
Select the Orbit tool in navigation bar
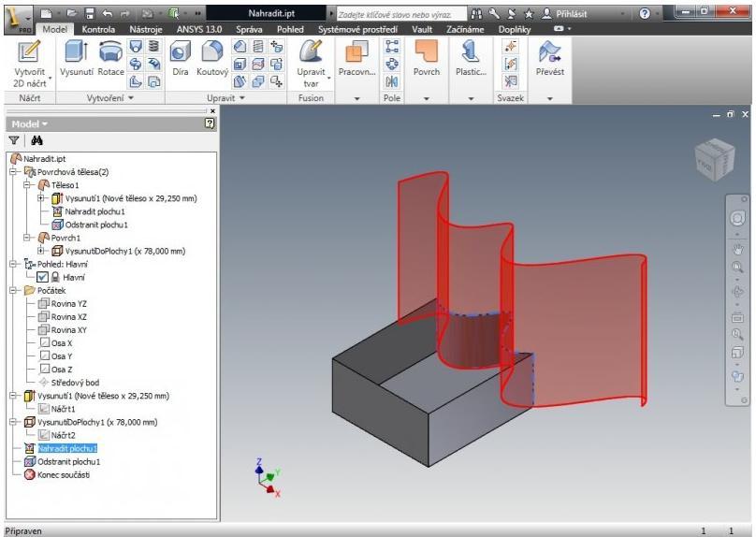tap(737, 292)
